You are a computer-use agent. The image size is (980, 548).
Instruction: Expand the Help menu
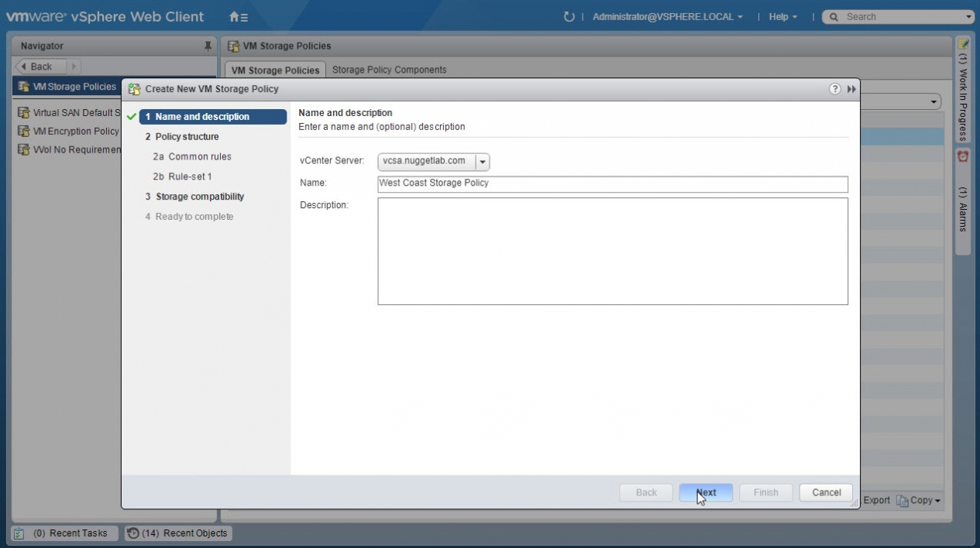tap(782, 16)
